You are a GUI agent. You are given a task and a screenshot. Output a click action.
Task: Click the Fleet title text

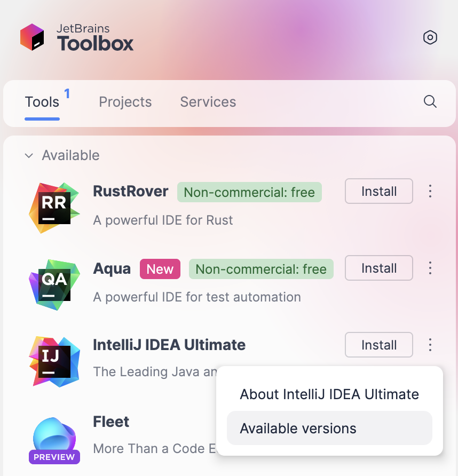click(111, 422)
